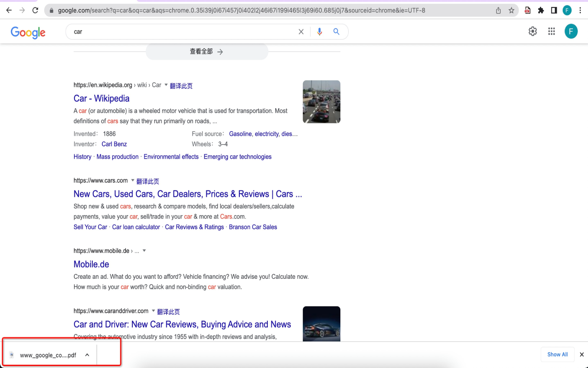Open the Google apps grid
Image resolution: width=588 pixels, height=368 pixels.
pos(552,31)
